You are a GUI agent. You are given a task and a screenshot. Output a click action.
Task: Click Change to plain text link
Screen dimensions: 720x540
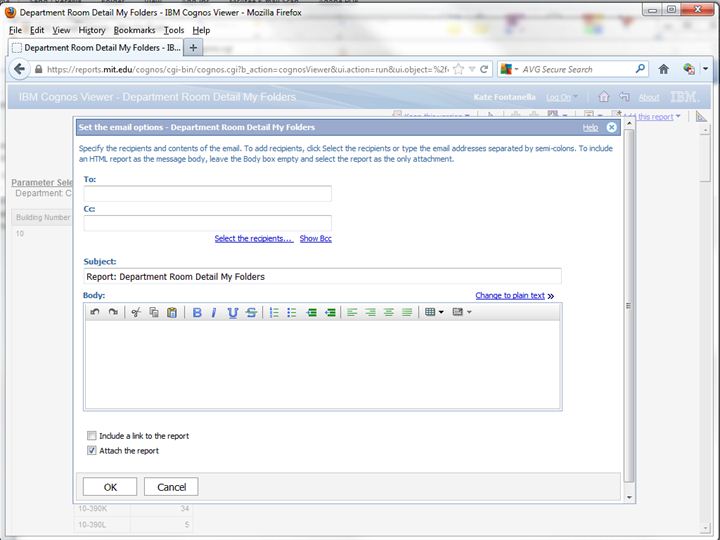click(x=509, y=295)
